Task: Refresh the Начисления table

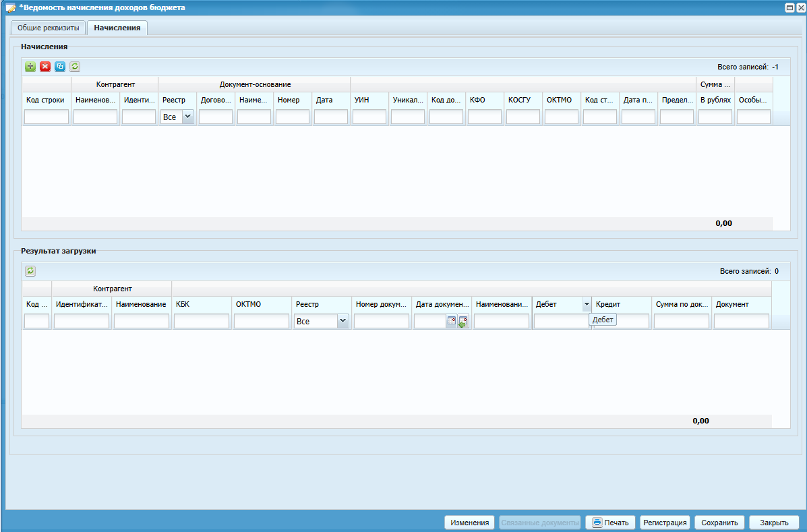Action: click(75, 67)
